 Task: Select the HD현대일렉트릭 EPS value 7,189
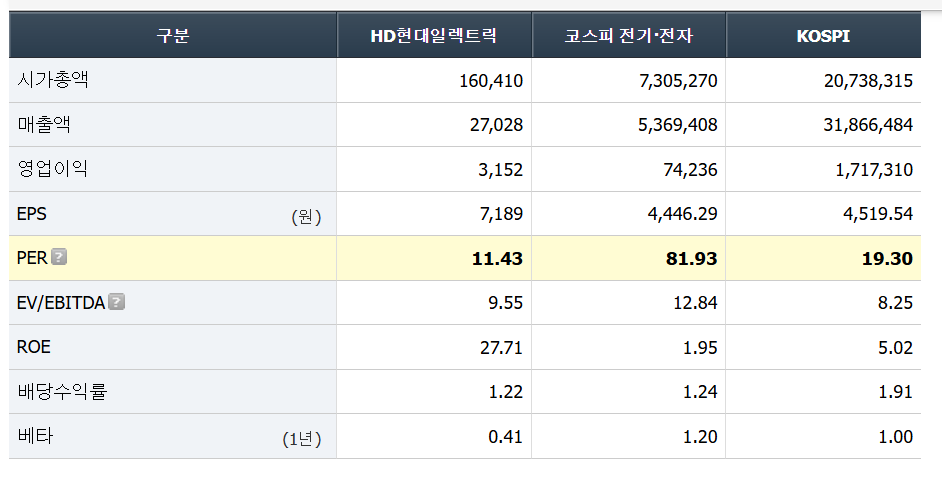coord(501,214)
